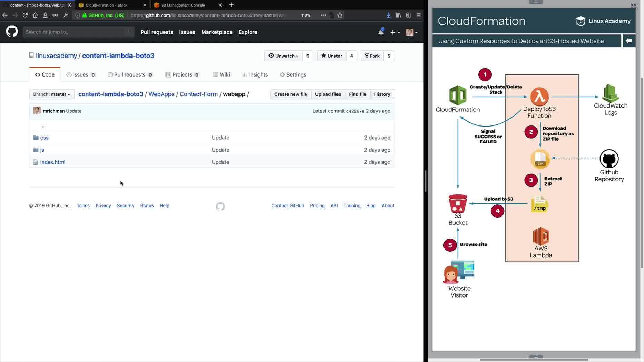Click the horizontal scrollbar under the slide
Screen dimensions: 644x362
coord(534,360)
